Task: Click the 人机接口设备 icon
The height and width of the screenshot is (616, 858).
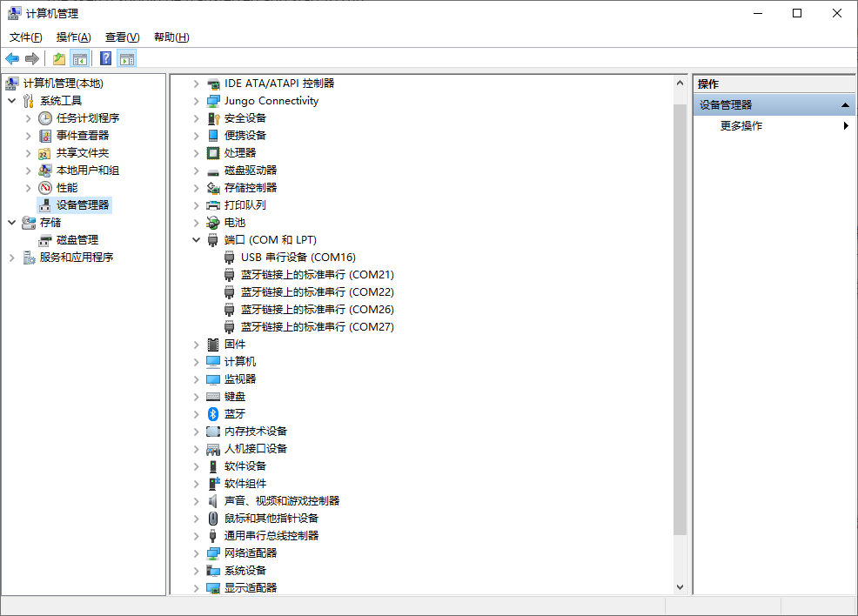Action: point(213,449)
